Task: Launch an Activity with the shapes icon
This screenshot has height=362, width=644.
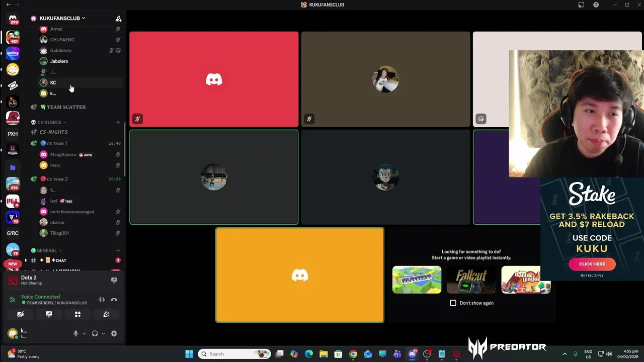Action: click(x=77, y=314)
